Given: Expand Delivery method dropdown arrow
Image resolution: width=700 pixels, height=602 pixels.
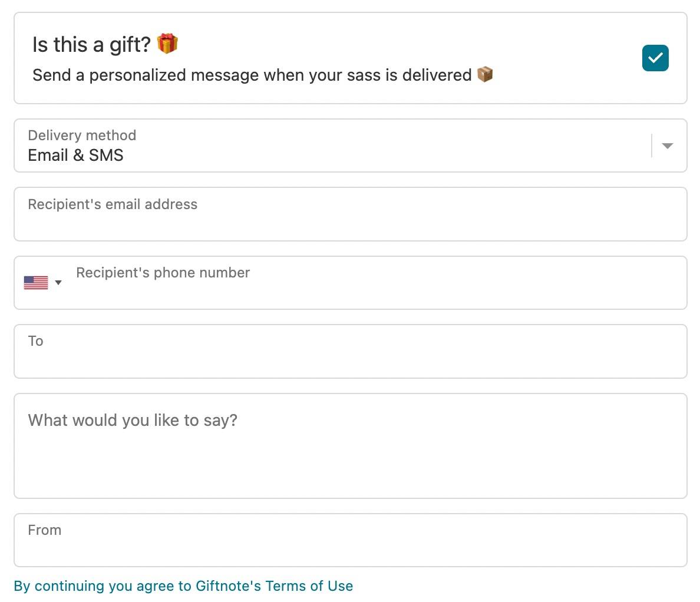Looking at the screenshot, I should coord(668,145).
